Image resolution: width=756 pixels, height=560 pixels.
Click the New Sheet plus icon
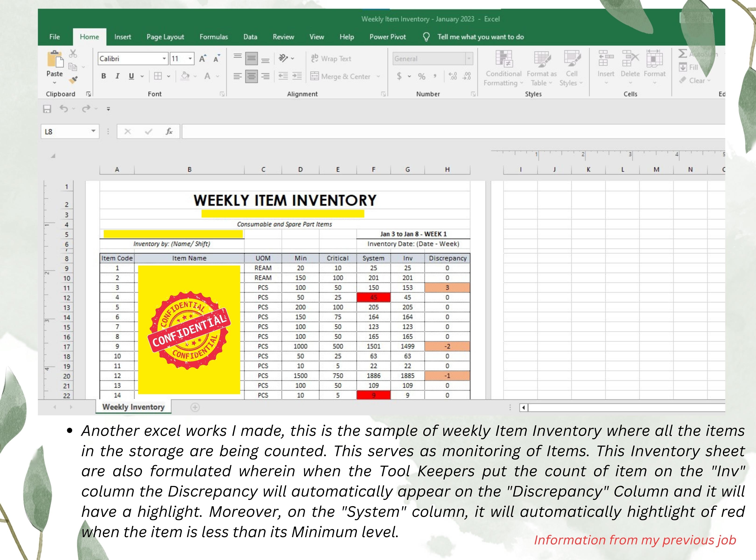195,407
